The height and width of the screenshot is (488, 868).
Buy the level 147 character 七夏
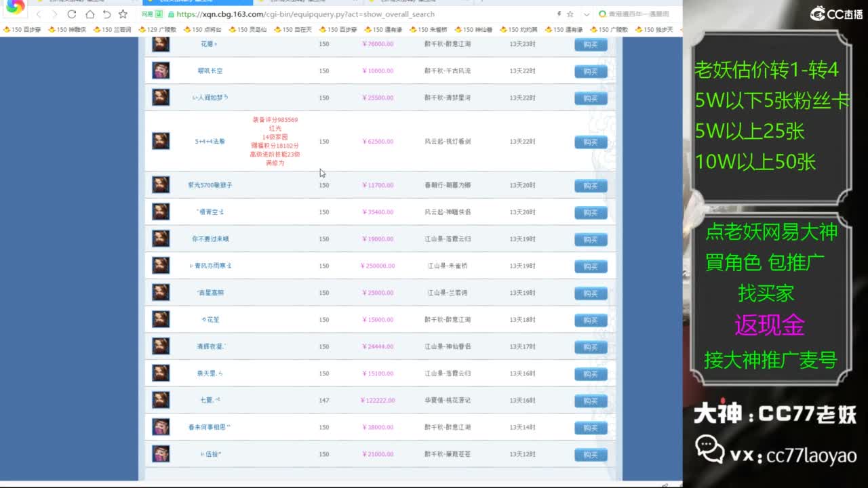591,401
